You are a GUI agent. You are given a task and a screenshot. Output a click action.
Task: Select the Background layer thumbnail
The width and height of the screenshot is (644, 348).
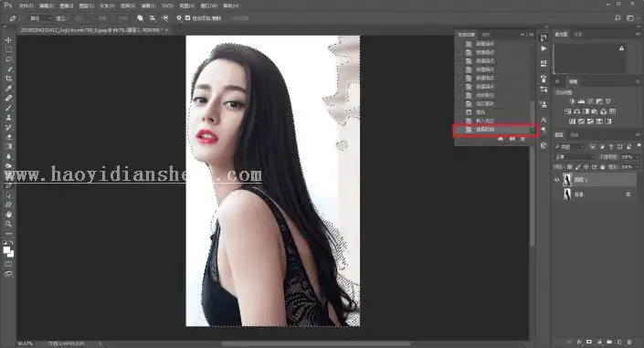(567, 195)
